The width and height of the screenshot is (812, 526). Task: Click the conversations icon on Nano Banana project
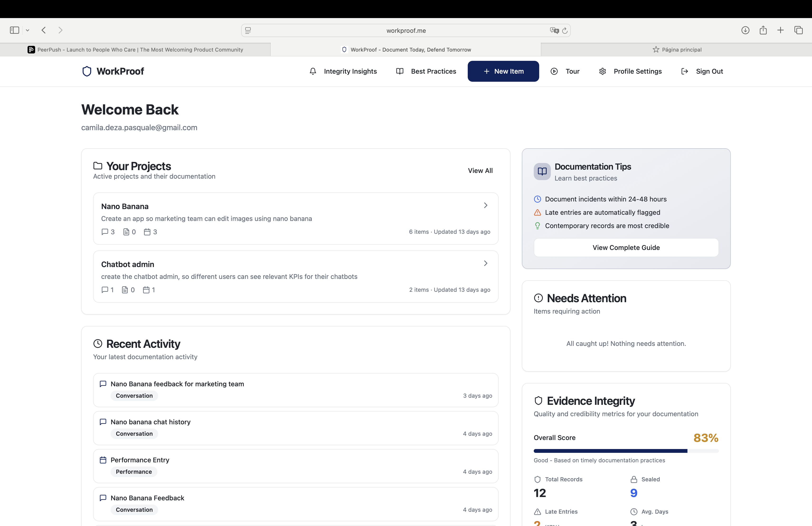[x=105, y=232]
